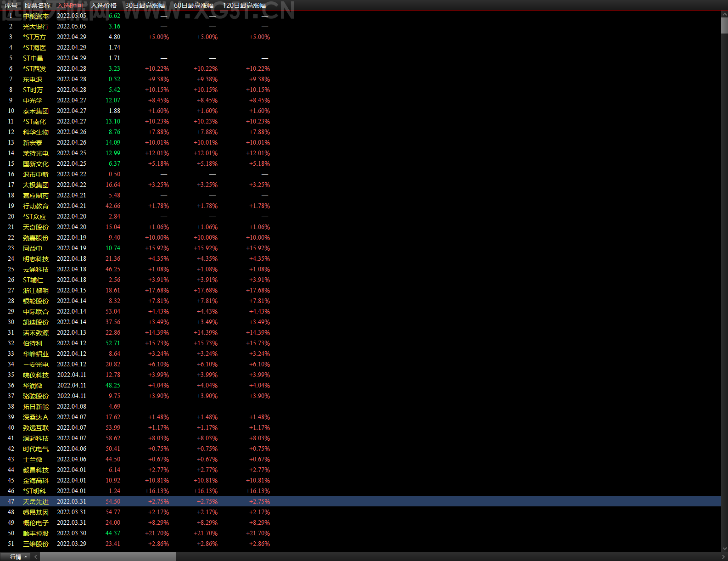Click the horizontal scrollbar left arrow
This screenshot has width=728, height=561.
click(x=36, y=557)
